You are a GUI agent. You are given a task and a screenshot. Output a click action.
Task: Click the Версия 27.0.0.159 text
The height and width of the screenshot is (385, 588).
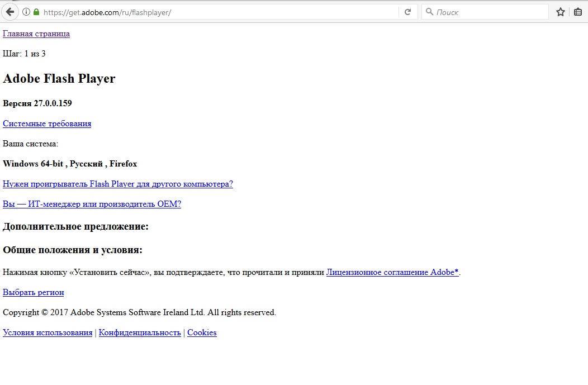(x=37, y=103)
